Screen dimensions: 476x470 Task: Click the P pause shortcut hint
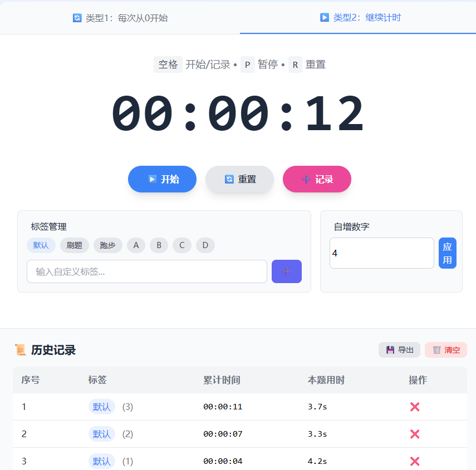point(247,65)
